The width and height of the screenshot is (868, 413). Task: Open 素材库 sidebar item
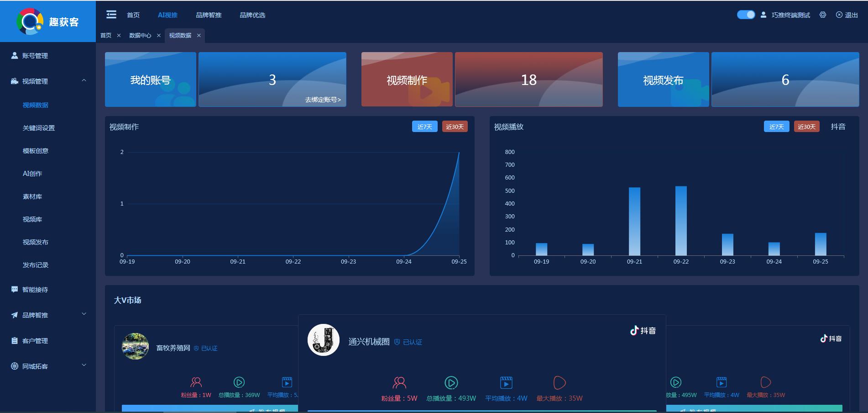point(32,196)
